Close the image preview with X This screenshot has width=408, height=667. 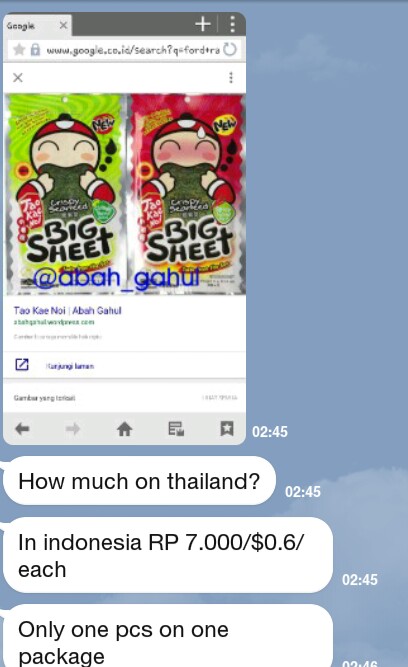coord(18,77)
